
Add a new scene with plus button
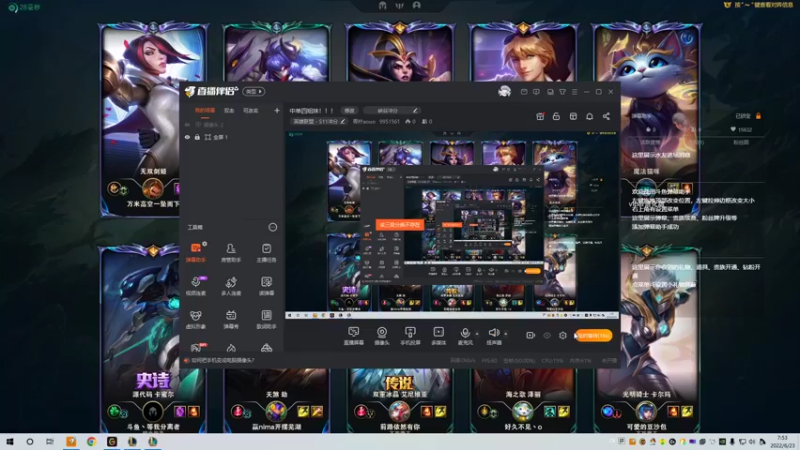pyautogui.click(x=277, y=110)
